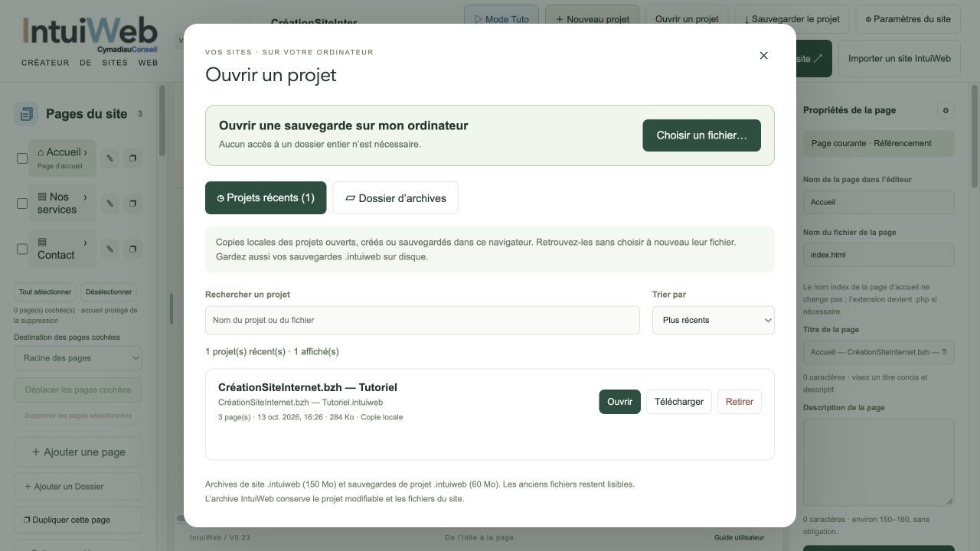Open Paramètres du site from the toolbar
The width and height of the screenshot is (980, 551).
tap(908, 19)
